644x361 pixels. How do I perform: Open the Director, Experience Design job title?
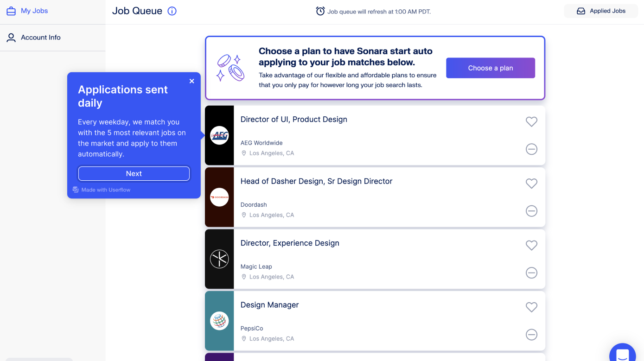pyautogui.click(x=290, y=243)
